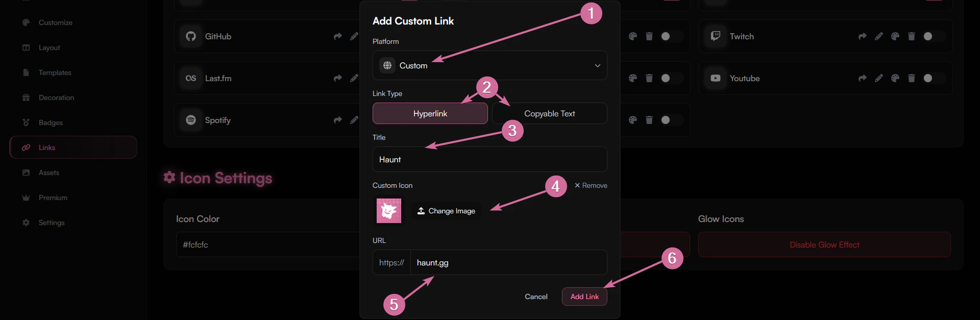980x320 pixels.
Task: Edit the Youtube link with pencil icon
Action: coord(878,78)
